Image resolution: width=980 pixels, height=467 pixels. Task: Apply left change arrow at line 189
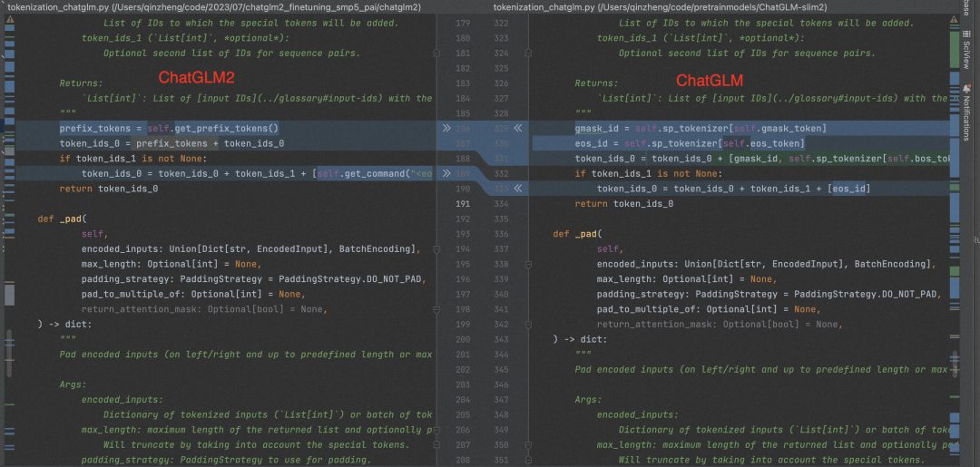coord(446,173)
